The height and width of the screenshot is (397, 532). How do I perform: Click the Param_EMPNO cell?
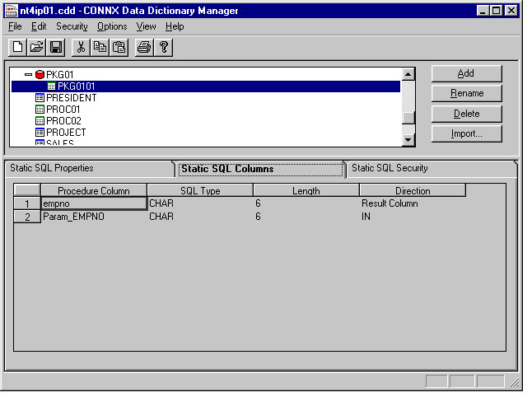94,217
